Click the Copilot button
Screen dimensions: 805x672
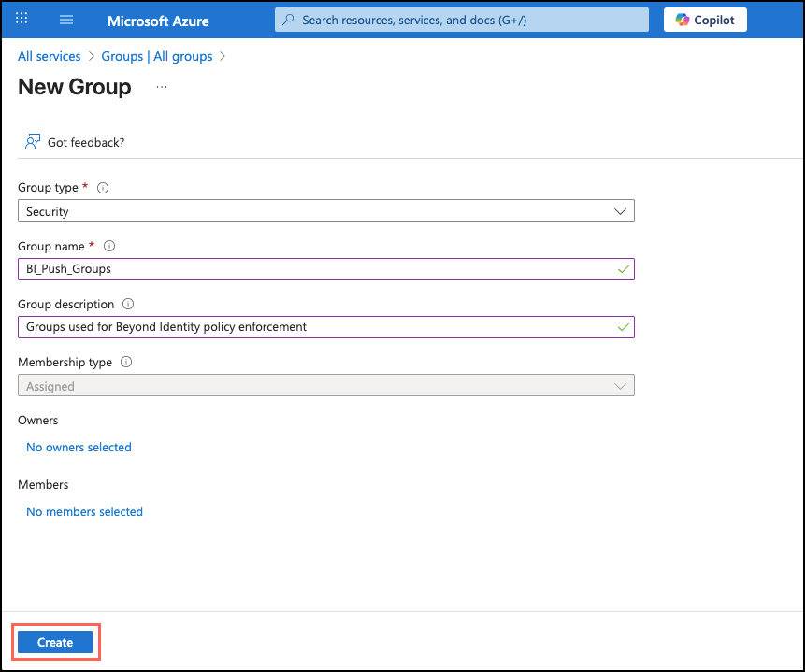705,20
